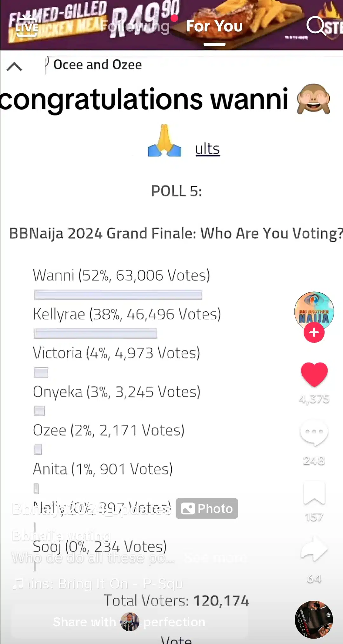Tap the share arrow icon
343x644 pixels.
tap(314, 549)
